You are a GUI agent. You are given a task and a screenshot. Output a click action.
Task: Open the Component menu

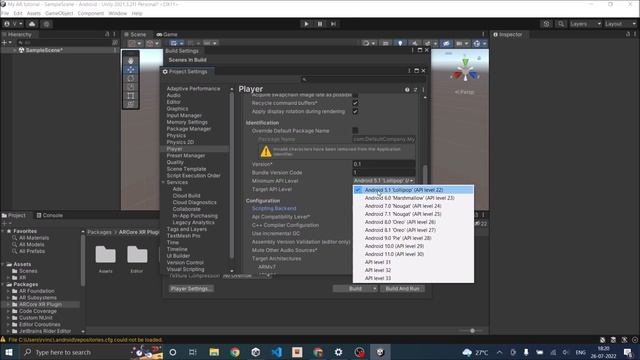(91, 13)
